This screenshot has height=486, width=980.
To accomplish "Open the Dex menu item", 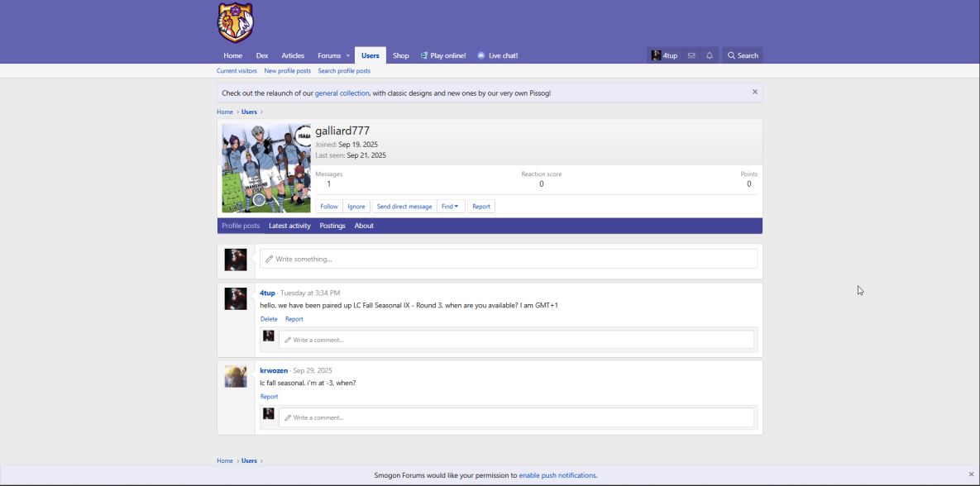I will point(261,55).
